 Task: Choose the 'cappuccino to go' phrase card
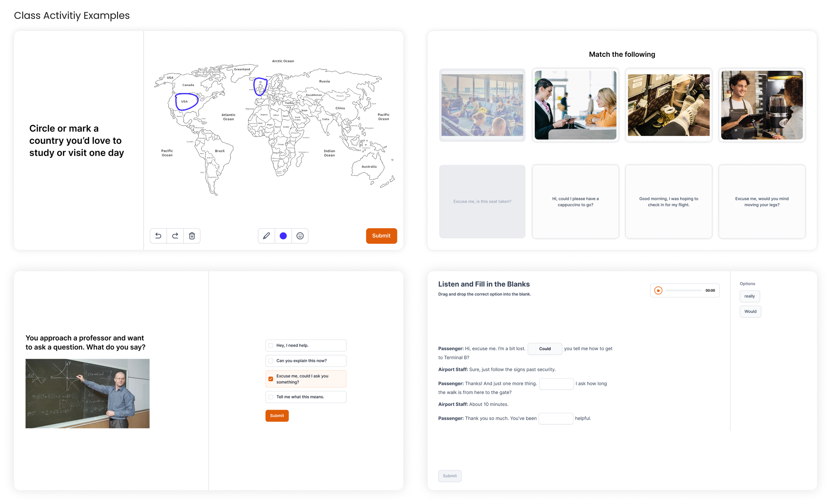[575, 202]
